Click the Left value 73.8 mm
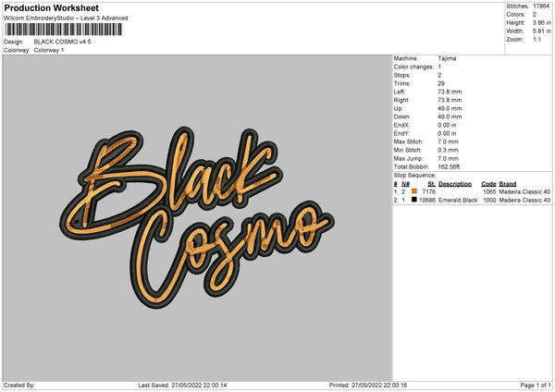This screenshot has height=392, width=555. click(x=450, y=92)
